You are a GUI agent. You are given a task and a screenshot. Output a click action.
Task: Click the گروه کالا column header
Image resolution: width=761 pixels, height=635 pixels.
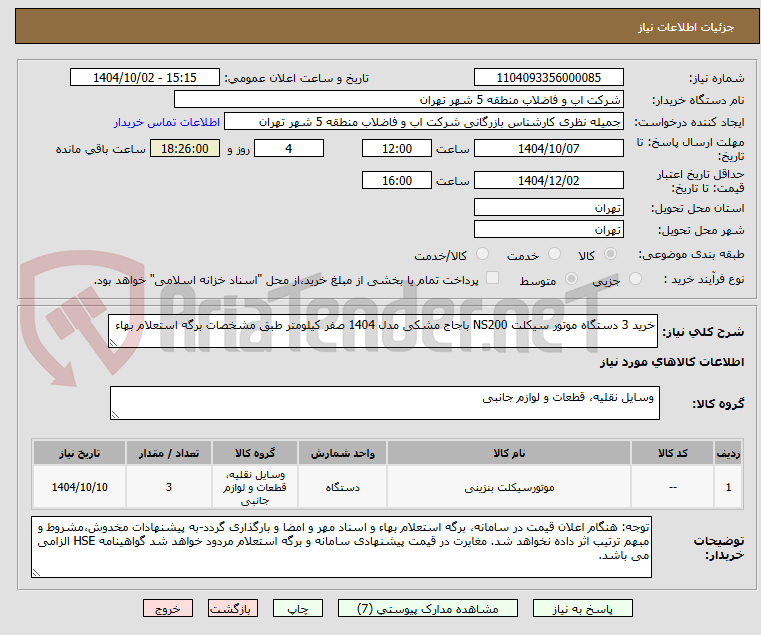pyautogui.click(x=255, y=453)
